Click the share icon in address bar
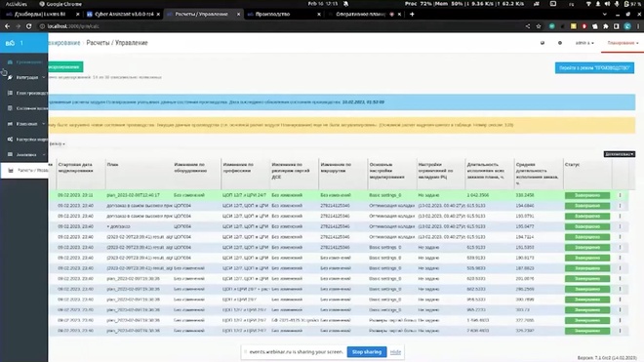 pos(528,26)
